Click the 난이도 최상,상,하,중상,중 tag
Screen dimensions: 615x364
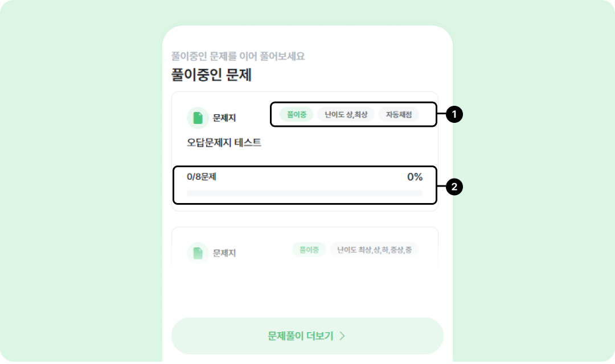[x=374, y=250]
